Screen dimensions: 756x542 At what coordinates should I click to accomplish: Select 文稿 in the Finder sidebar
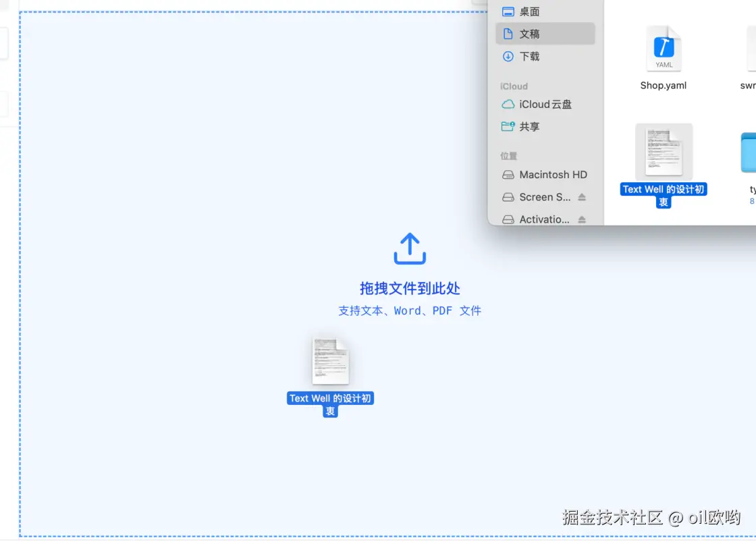[545, 34]
